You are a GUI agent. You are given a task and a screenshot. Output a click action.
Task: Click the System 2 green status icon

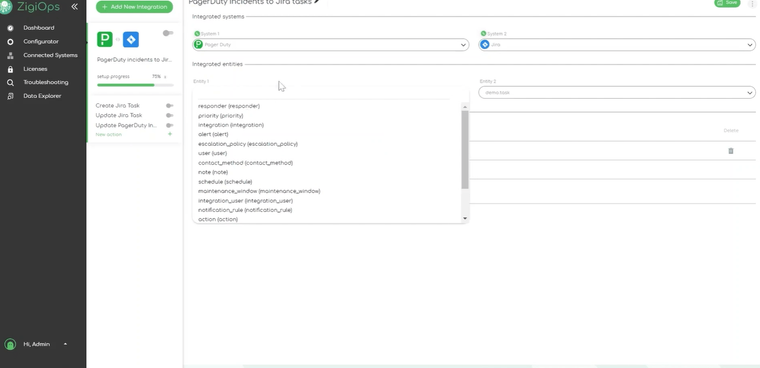coord(483,33)
